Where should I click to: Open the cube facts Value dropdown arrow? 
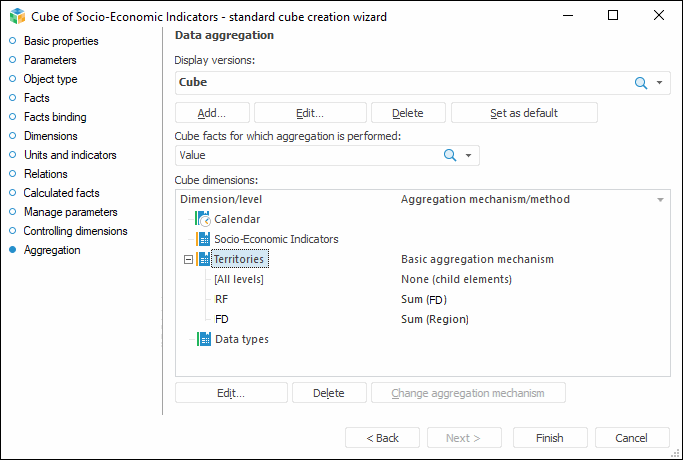468,155
